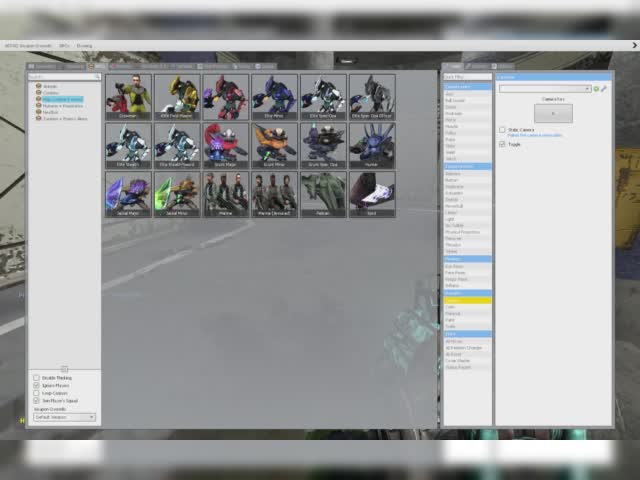Image resolution: width=640 pixels, height=480 pixels.
Task: Select the Elite Spec Ops NPC icon
Action: pyautogui.click(x=323, y=97)
